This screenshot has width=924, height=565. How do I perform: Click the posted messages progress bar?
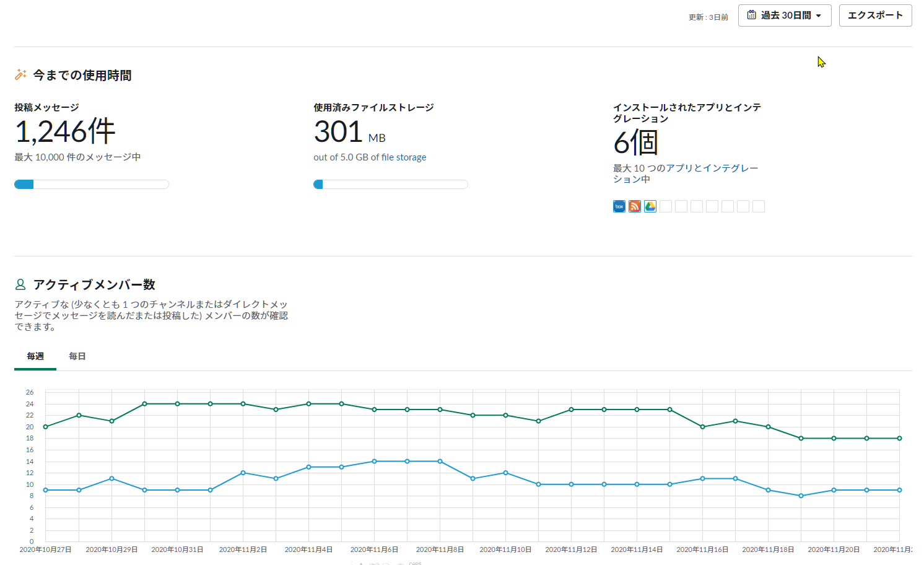click(x=92, y=184)
